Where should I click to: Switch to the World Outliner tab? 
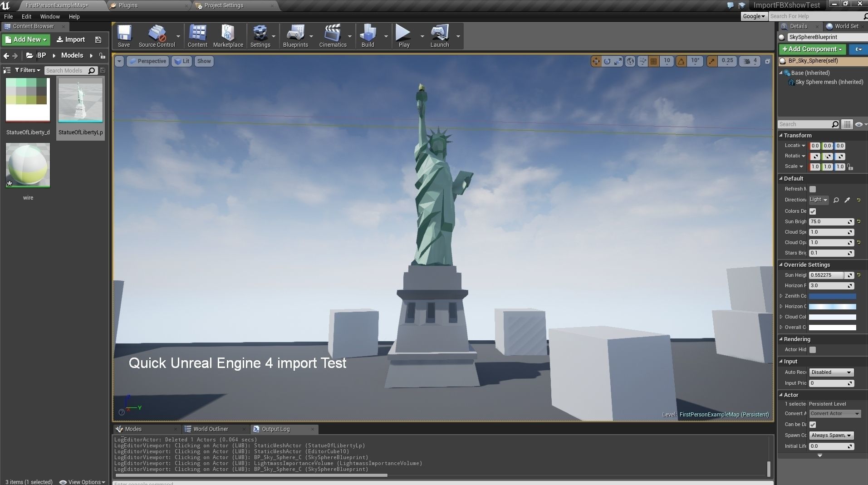coord(211,429)
